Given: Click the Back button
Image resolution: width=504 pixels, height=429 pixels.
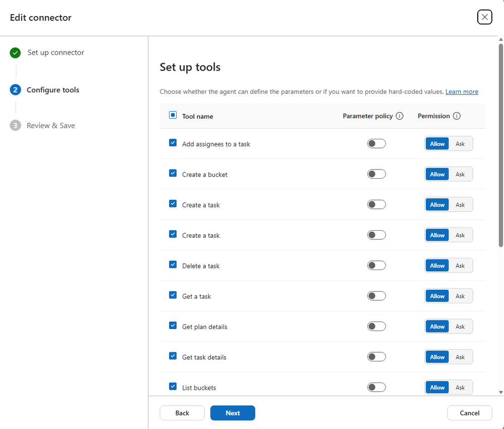Looking at the screenshot, I should (x=182, y=413).
